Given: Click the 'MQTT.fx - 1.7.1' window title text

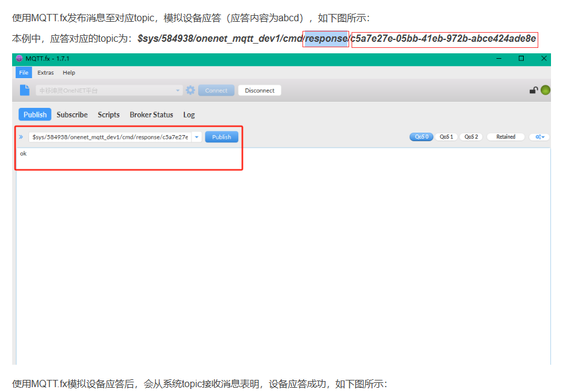Looking at the screenshot, I should point(47,58).
